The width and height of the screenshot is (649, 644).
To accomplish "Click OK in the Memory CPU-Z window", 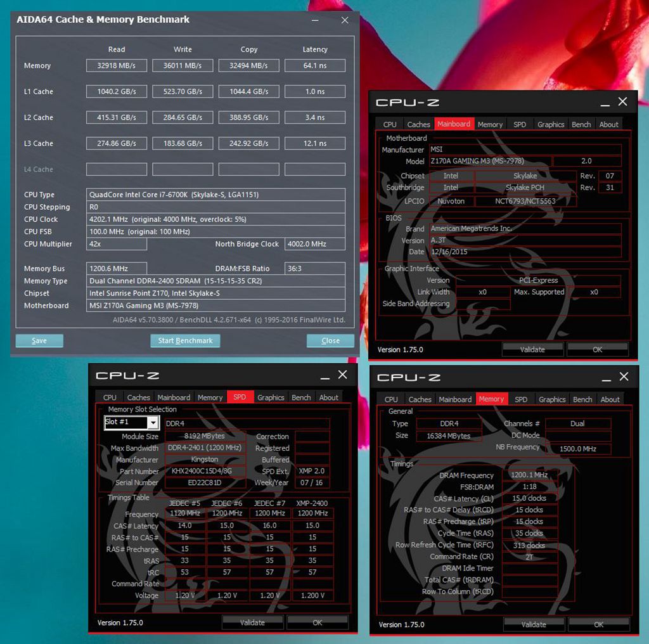I will 598,624.
